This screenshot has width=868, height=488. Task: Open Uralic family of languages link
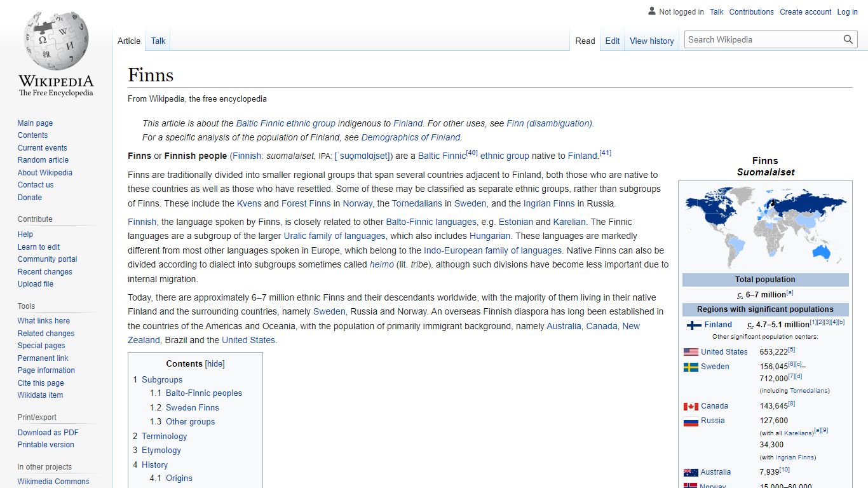click(x=335, y=236)
